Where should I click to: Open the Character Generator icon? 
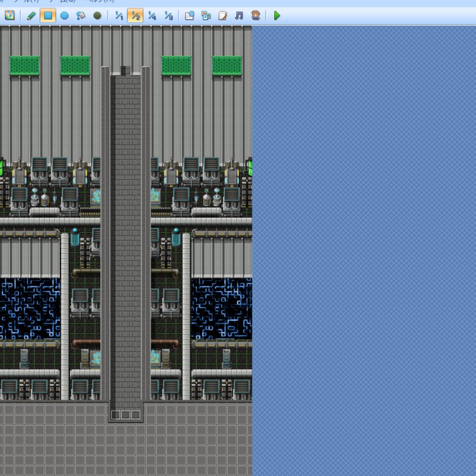[255, 15]
